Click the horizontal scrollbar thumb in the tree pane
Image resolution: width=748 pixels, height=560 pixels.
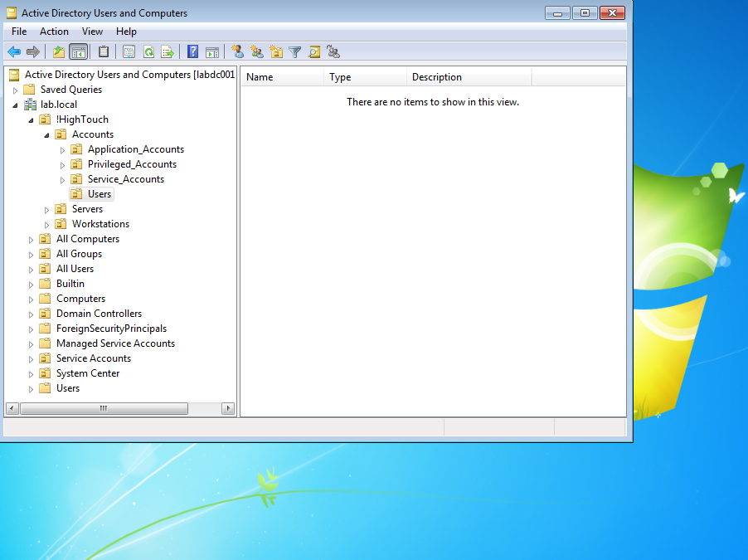tap(104, 409)
